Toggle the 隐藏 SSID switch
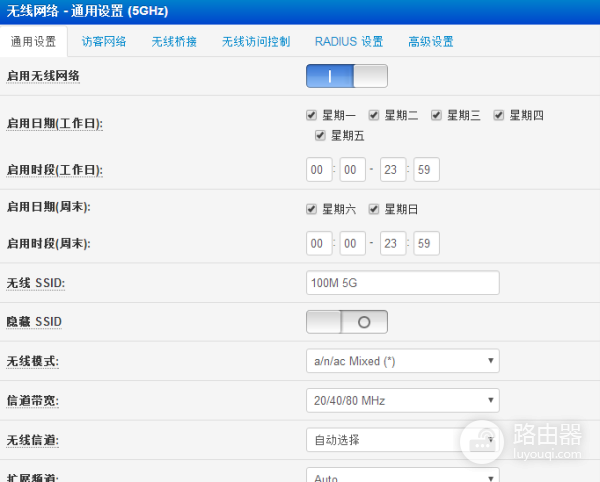Viewport: 600px width, 482px height. coord(346,321)
